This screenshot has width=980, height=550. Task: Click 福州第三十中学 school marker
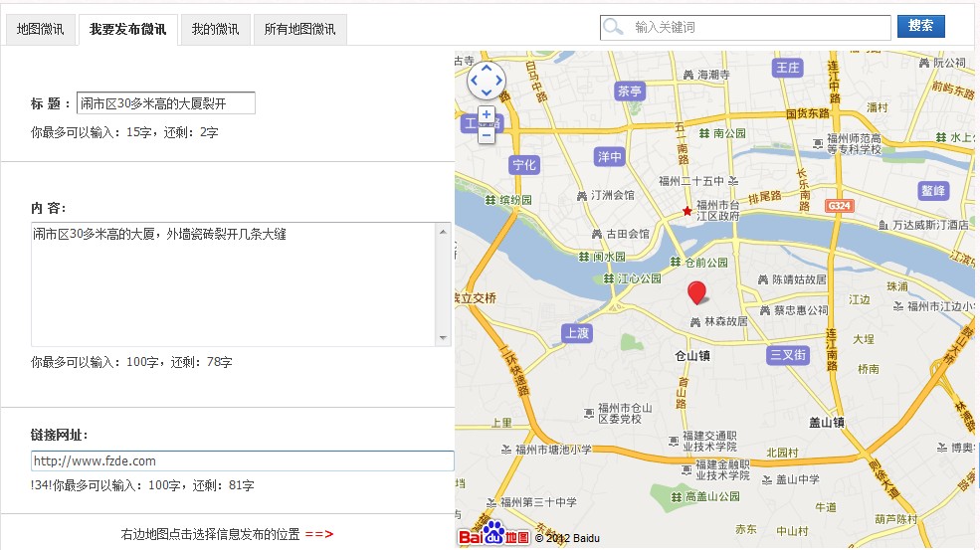click(532, 502)
